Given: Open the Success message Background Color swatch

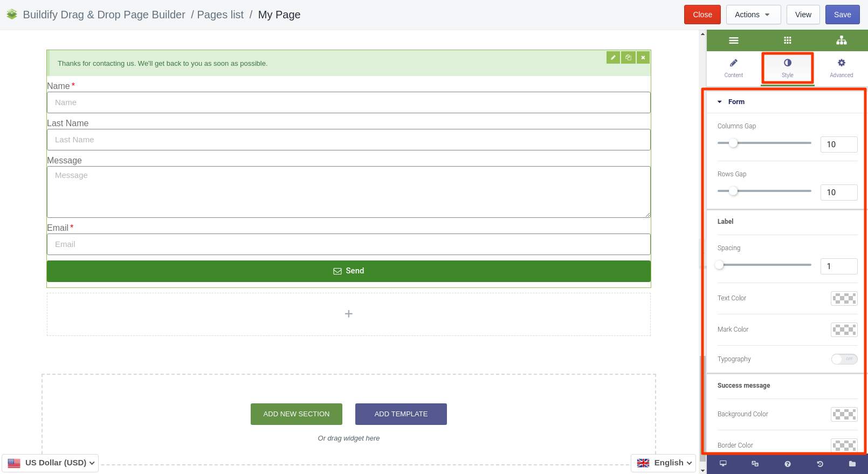Looking at the screenshot, I should click(844, 414).
